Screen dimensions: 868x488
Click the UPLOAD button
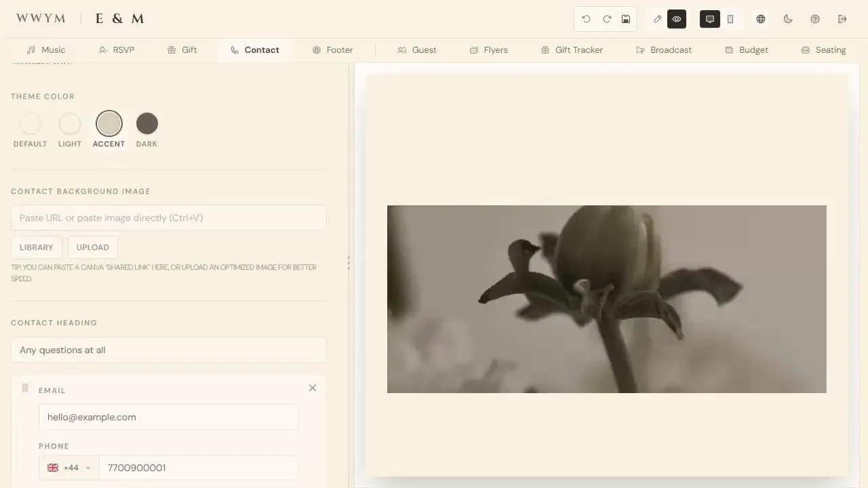tap(93, 247)
